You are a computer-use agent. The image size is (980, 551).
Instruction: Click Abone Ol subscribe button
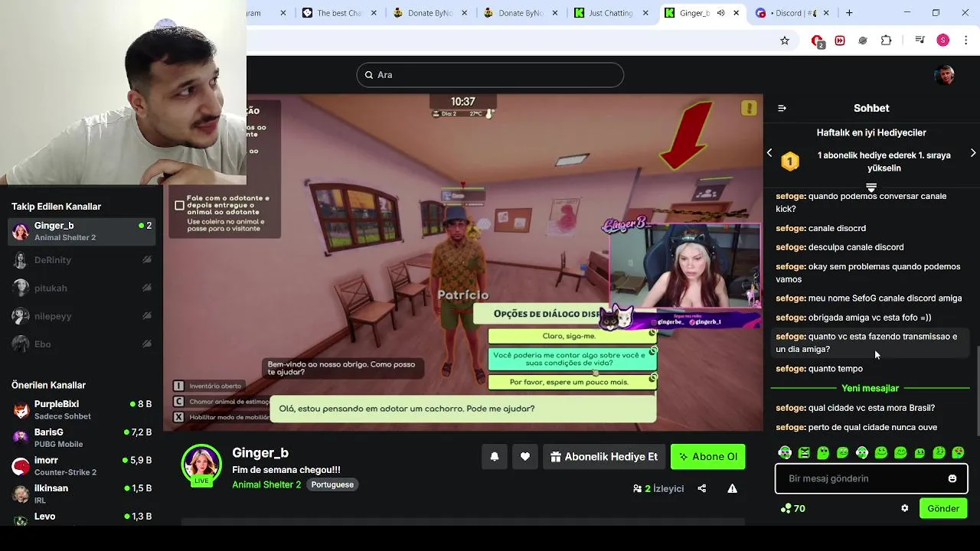click(708, 457)
